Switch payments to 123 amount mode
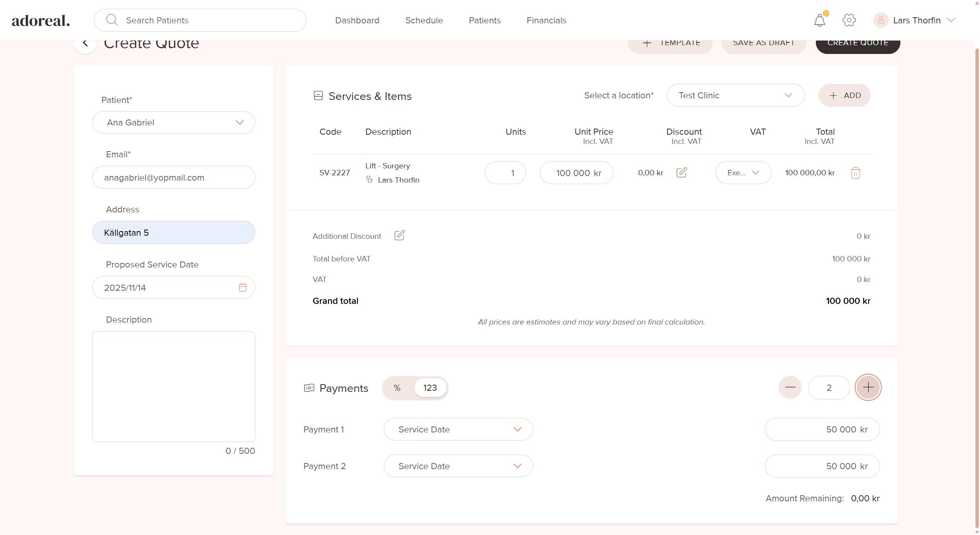Viewport: 980px width, 535px height. (x=430, y=388)
